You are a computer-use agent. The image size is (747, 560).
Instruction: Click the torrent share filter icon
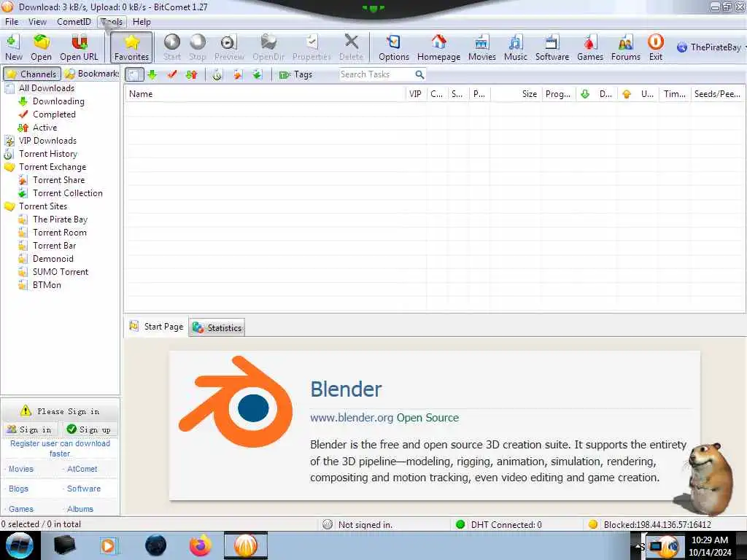tap(238, 74)
